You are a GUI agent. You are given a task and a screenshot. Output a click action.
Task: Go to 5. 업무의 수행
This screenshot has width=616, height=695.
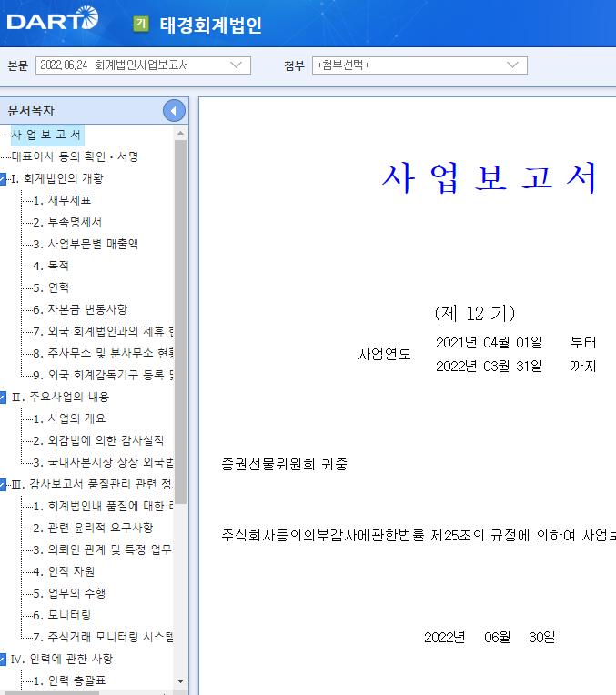(x=69, y=593)
